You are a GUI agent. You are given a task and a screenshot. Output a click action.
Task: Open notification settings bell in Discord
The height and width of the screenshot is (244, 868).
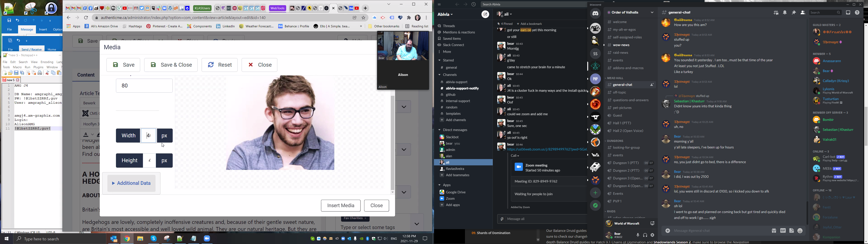click(x=785, y=13)
